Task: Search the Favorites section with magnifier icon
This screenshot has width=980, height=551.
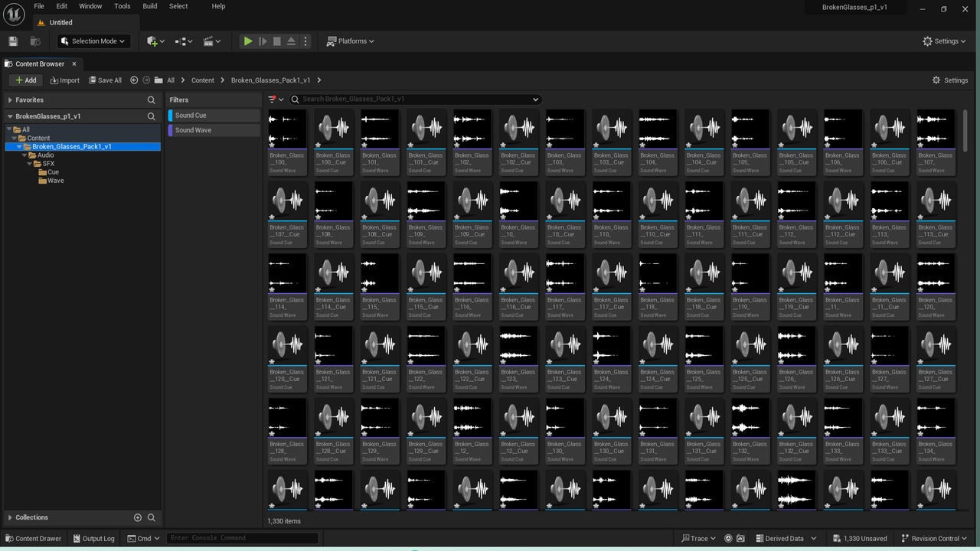Action: pyautogui.click(x=152, y=100)
